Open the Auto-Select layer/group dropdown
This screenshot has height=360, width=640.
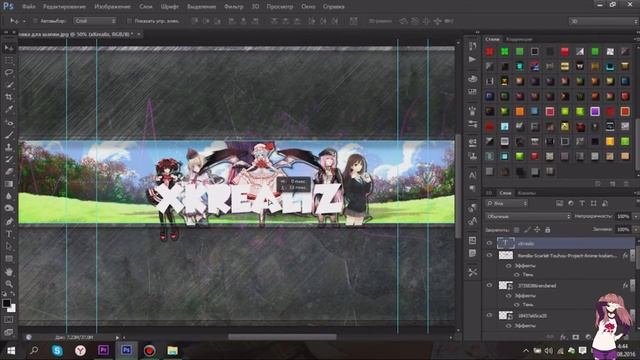95,21
